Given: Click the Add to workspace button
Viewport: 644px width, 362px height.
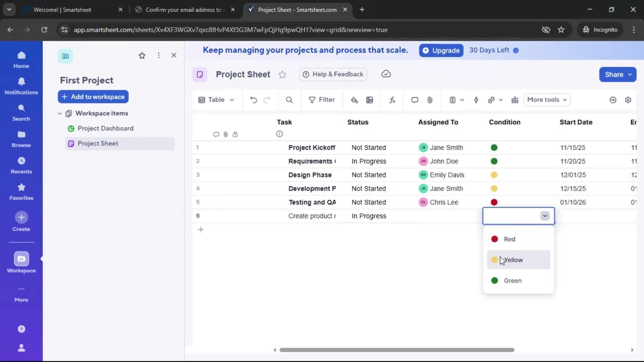Looking at the screenshot, I should (x=93, y=97).
